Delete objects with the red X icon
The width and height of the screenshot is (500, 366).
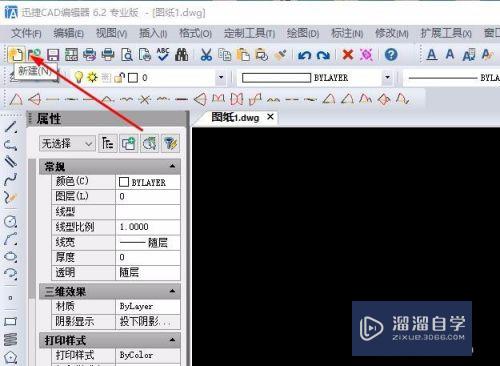348,54
